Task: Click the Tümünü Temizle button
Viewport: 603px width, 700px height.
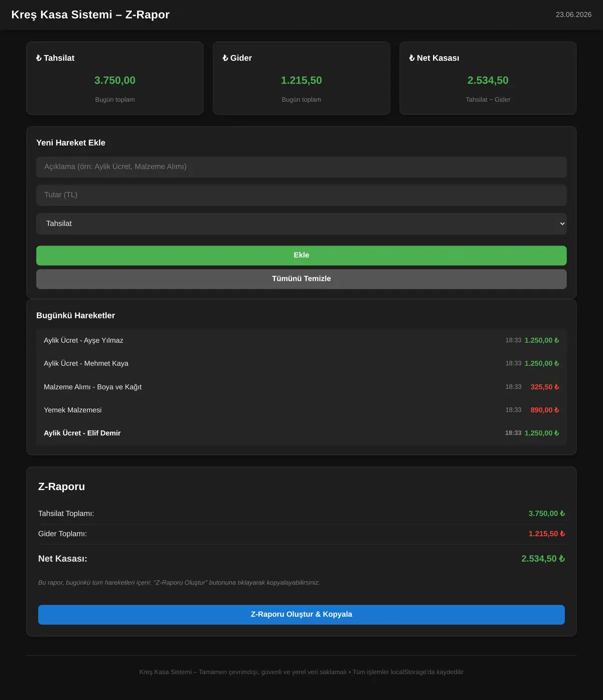Action: pos(301,279)
